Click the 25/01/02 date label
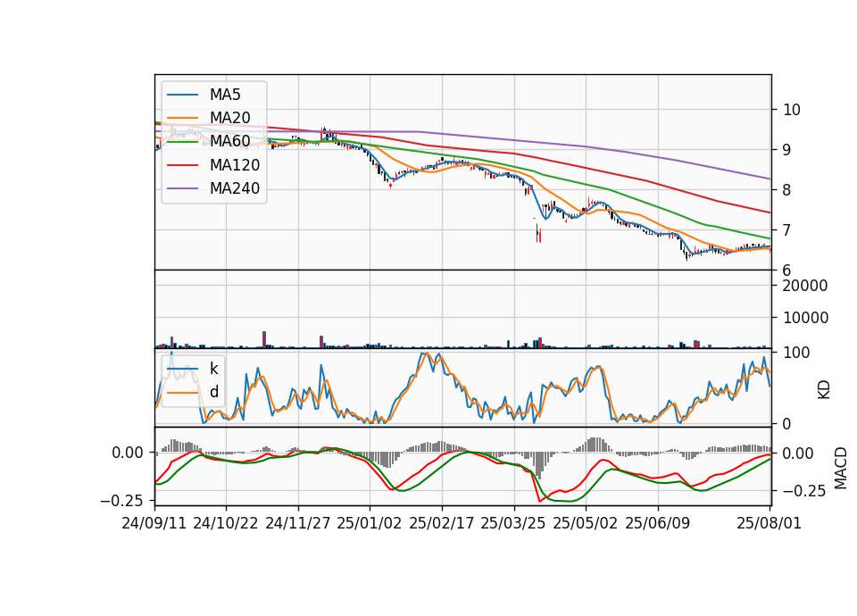The height and width of the screenshot is (616, 857). tap(370, 523)
